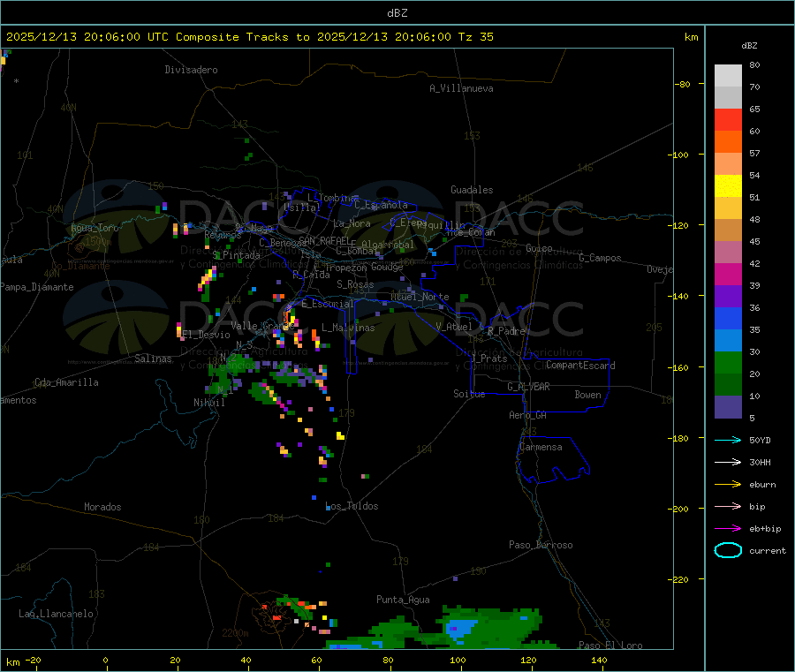The width and height of the screenshot is (795, 672).
Task: Click the 100 km horizontal axis tick label
Action: 458,660
